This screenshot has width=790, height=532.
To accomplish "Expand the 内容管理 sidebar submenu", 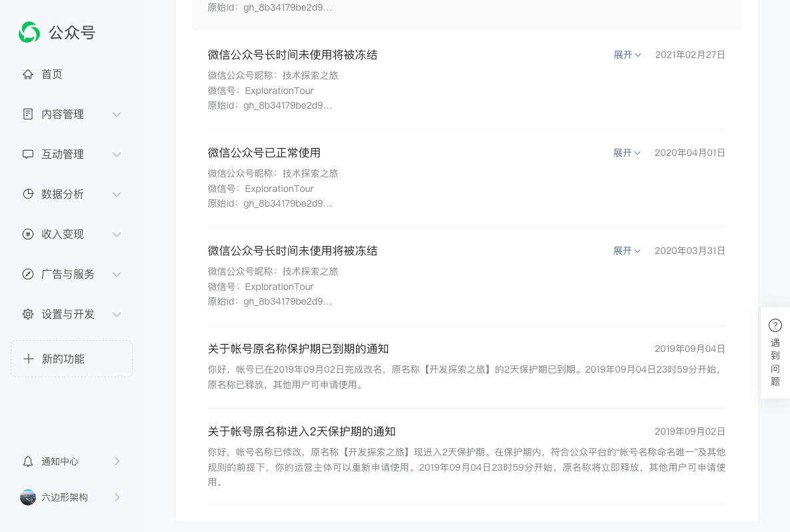I will click(117, 114).
